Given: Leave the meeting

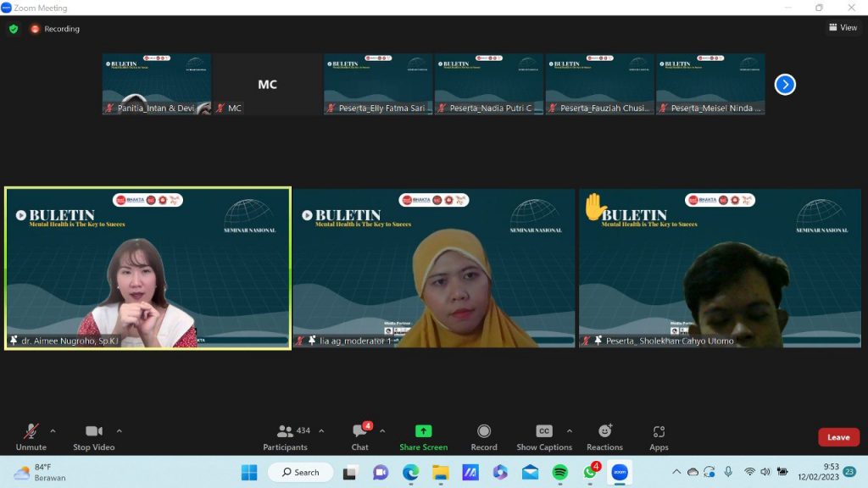Looking at the screenshot, I should pos(838,437).
